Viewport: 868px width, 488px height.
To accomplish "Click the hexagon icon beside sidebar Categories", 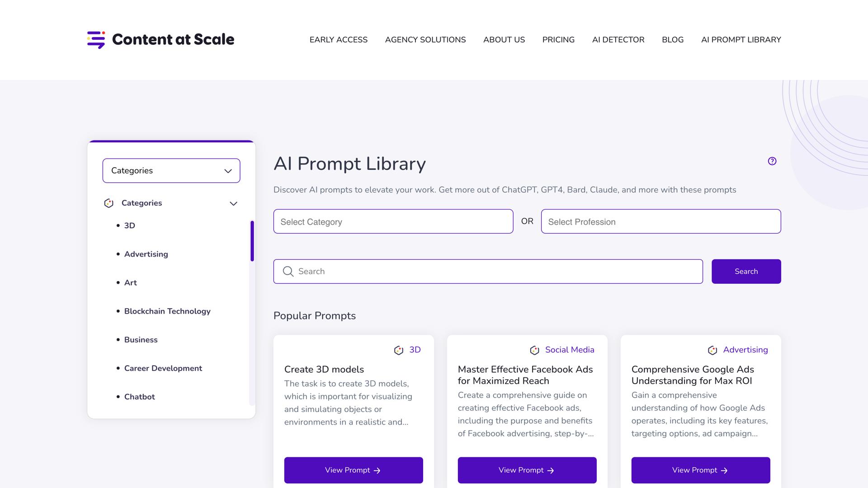I will click(x=108, y=203).
